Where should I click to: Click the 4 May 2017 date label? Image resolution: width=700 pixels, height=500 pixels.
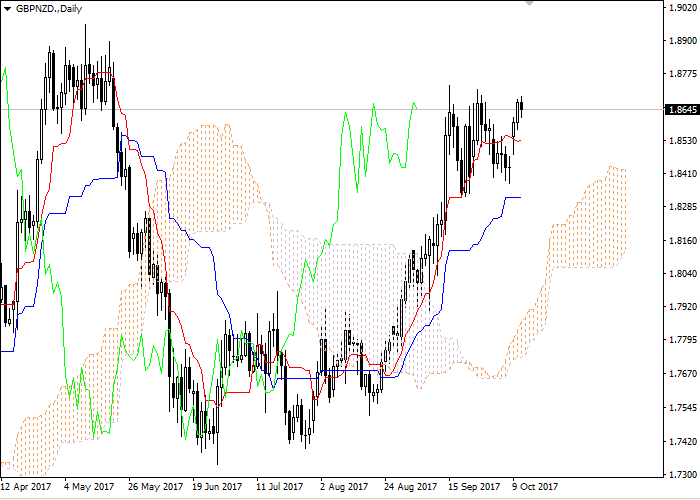pyautogui.click(x=89, y=486)
